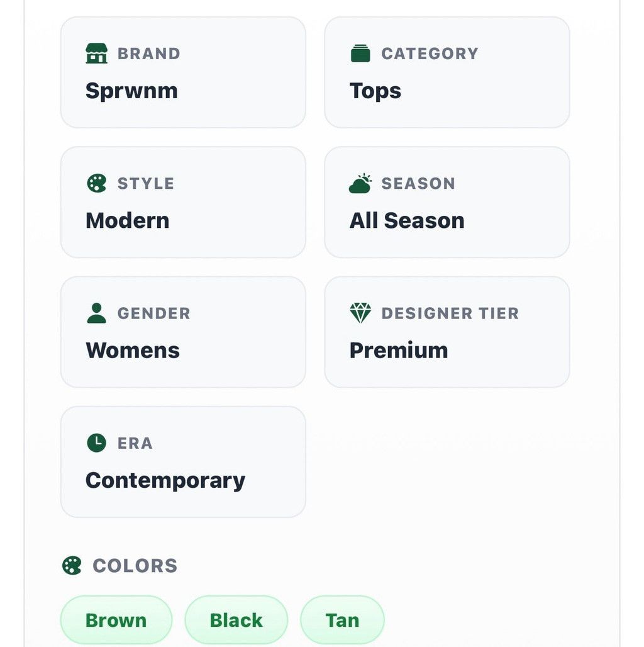Select the Brown color chip
The width and height of the screenshot is (644, 647).
point(116,620)
